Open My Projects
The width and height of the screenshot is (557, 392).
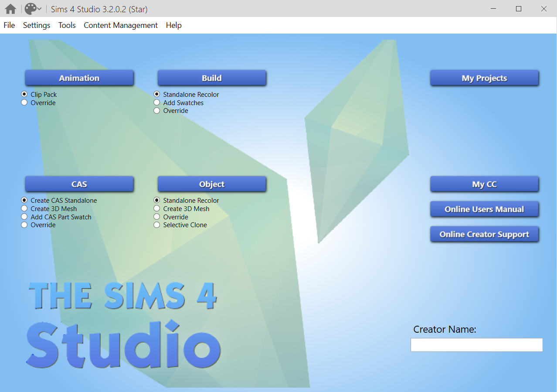pyautogui.click(x=484, y=78)
